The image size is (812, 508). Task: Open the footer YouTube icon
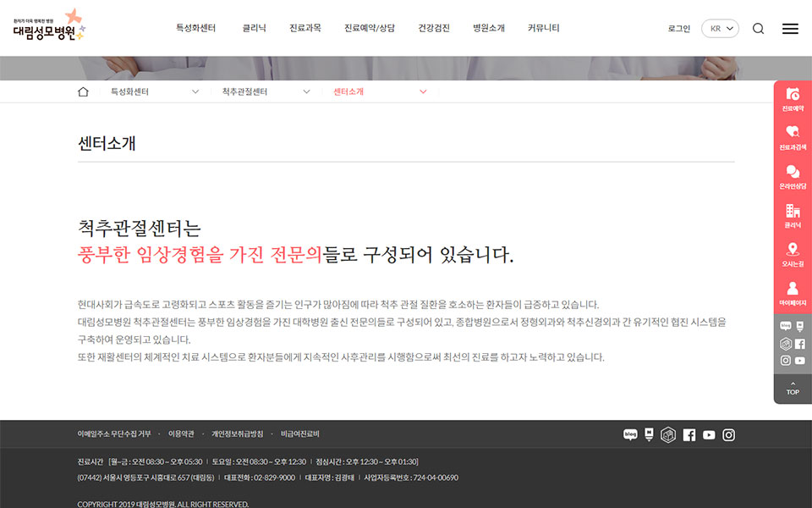click(709, 434)
